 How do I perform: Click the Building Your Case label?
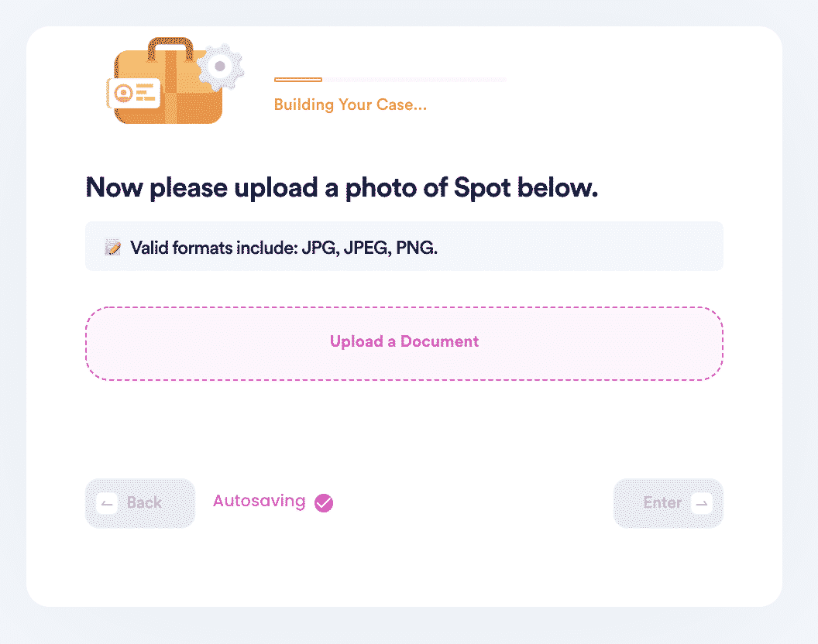point(351,104)
